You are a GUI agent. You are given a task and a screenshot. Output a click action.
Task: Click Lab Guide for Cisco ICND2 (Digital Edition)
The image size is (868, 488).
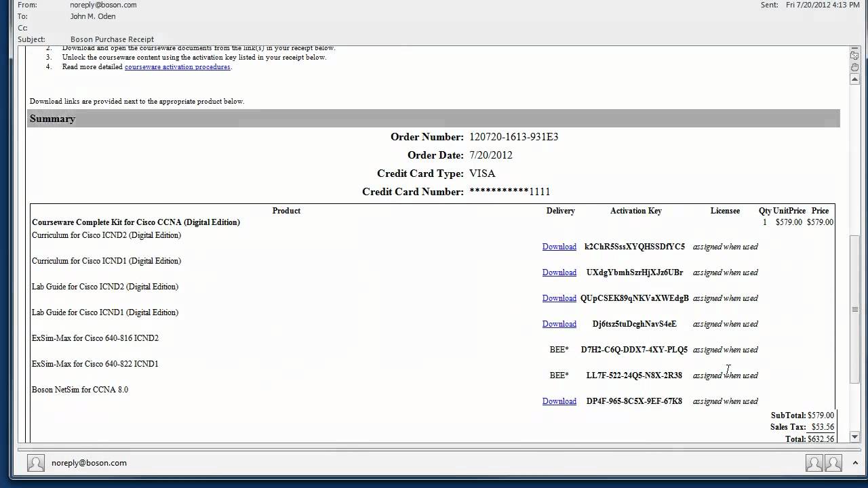click(105, 287)
